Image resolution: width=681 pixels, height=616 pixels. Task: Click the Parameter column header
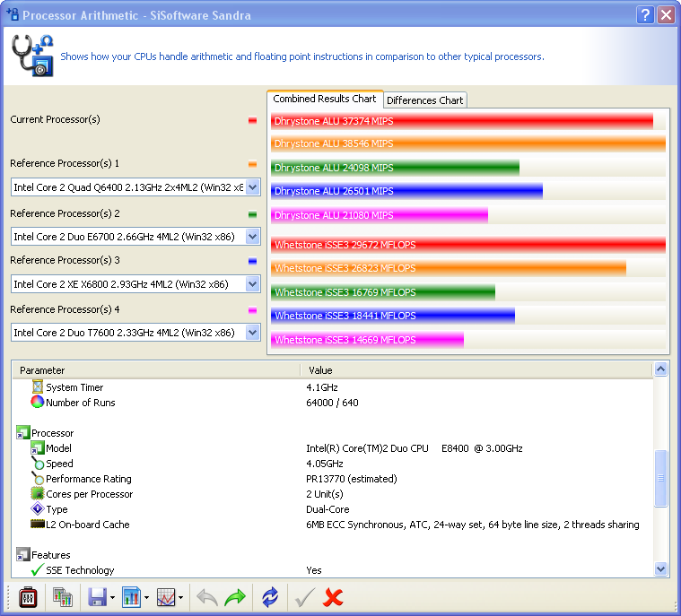click(x=155, y=370)
